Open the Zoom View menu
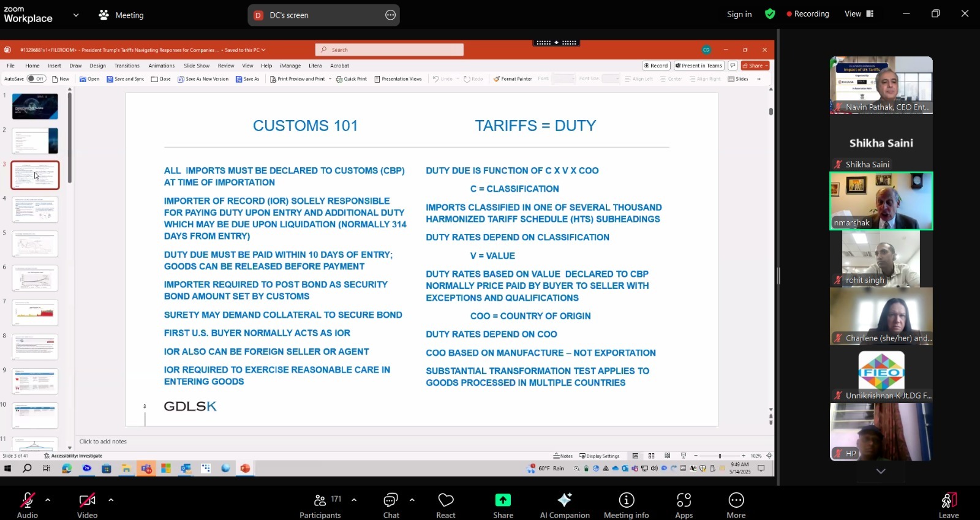 pyautogui.click(x=859, y=13)
